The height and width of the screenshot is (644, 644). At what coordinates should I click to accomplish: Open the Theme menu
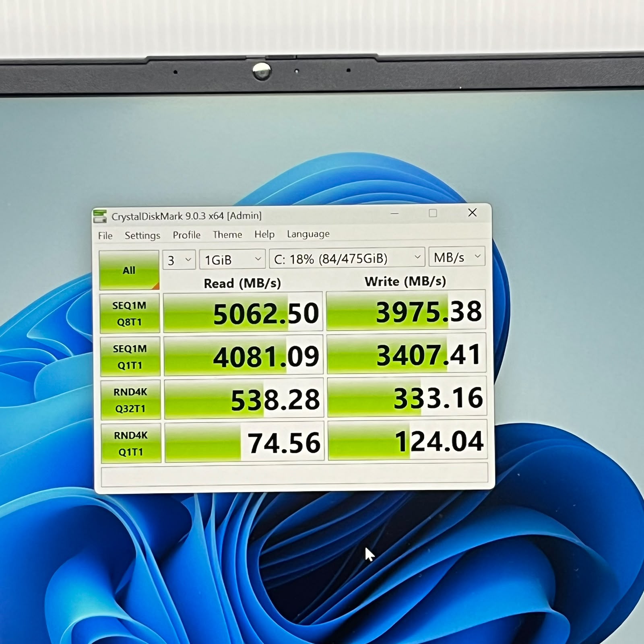227,235
